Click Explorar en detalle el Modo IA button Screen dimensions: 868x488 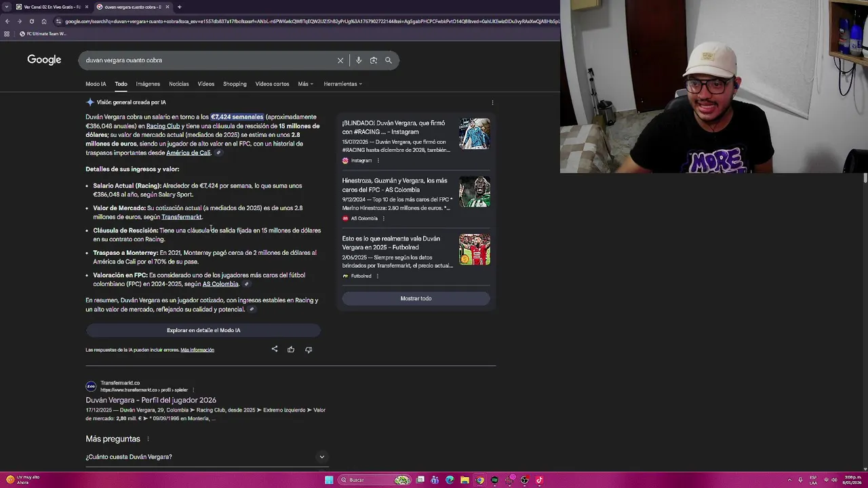point(203,330)
